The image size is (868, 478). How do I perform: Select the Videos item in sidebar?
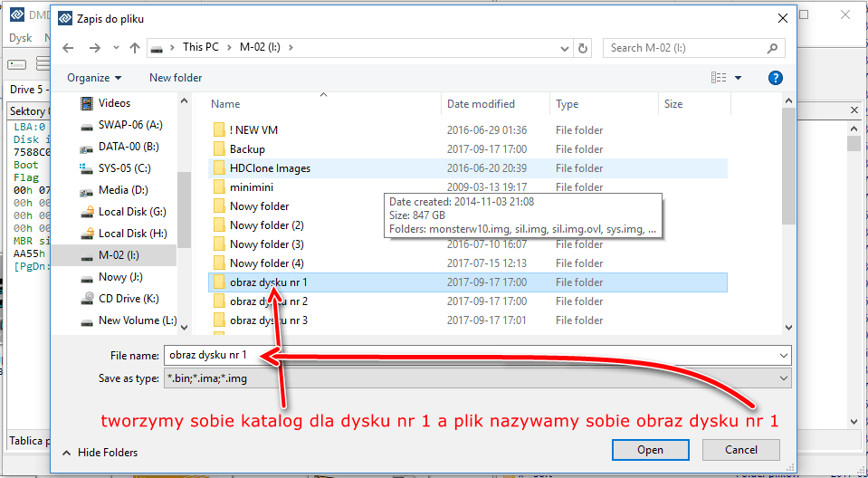[114, 103]
